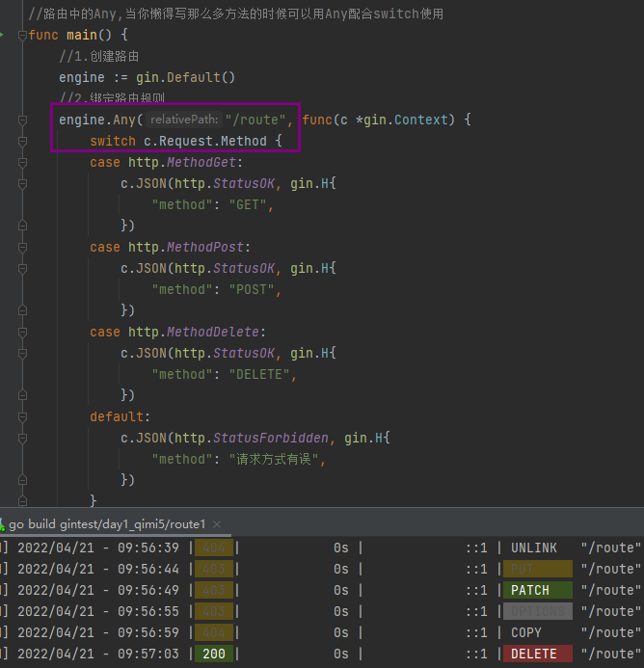
Task: Click the 404 status badge in UNLINK row
Action: point(214,548)
